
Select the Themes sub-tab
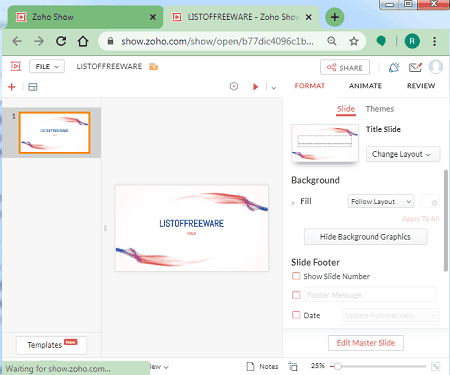coord(380,109)
